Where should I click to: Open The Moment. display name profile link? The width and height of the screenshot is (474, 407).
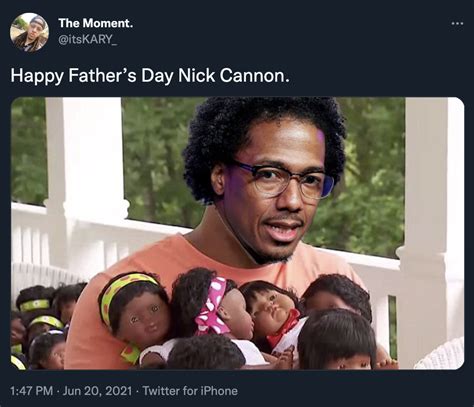(x=95, y=23)
